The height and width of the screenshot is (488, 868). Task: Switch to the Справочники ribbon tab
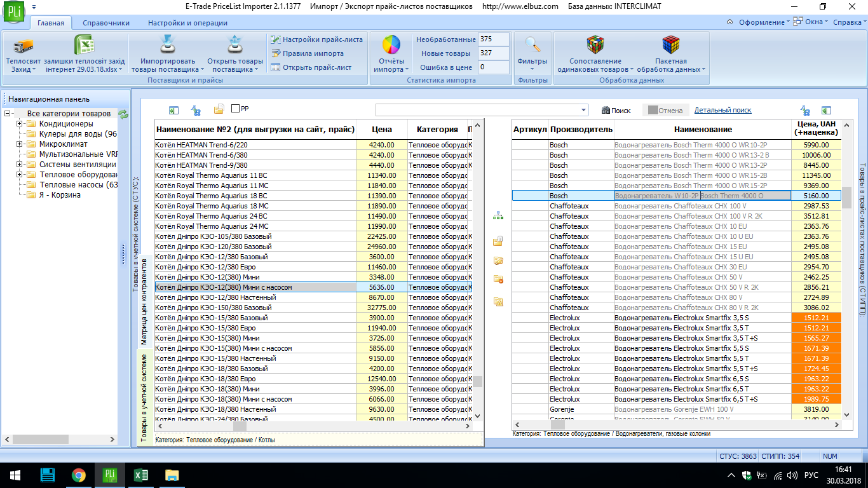coord(106,23)
